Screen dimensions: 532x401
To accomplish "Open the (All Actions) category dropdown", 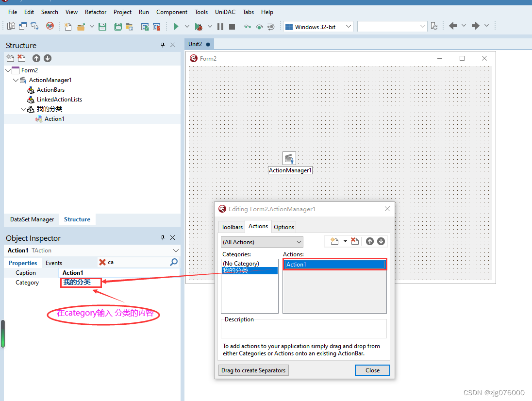I will pos(300,242).
